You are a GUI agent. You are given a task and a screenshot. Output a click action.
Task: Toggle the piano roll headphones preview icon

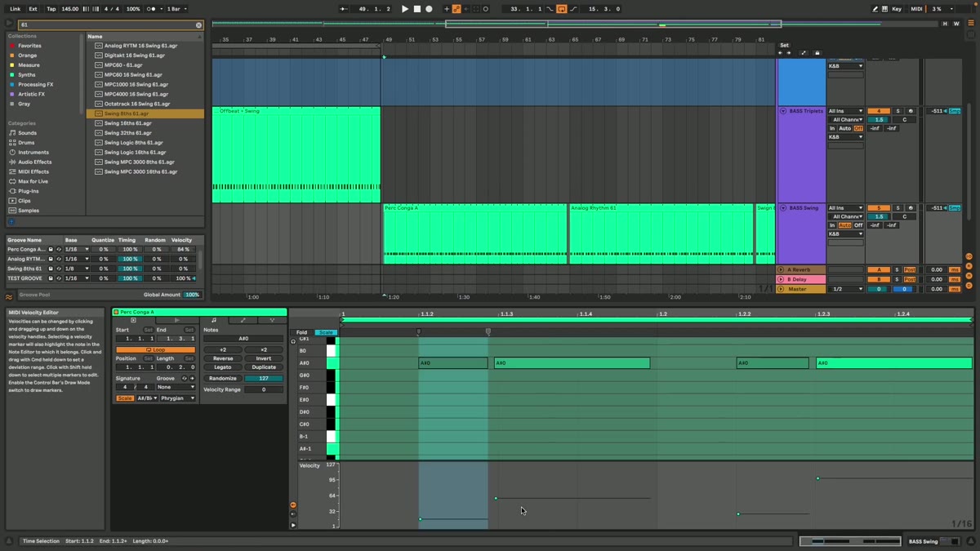coord(293,341)
